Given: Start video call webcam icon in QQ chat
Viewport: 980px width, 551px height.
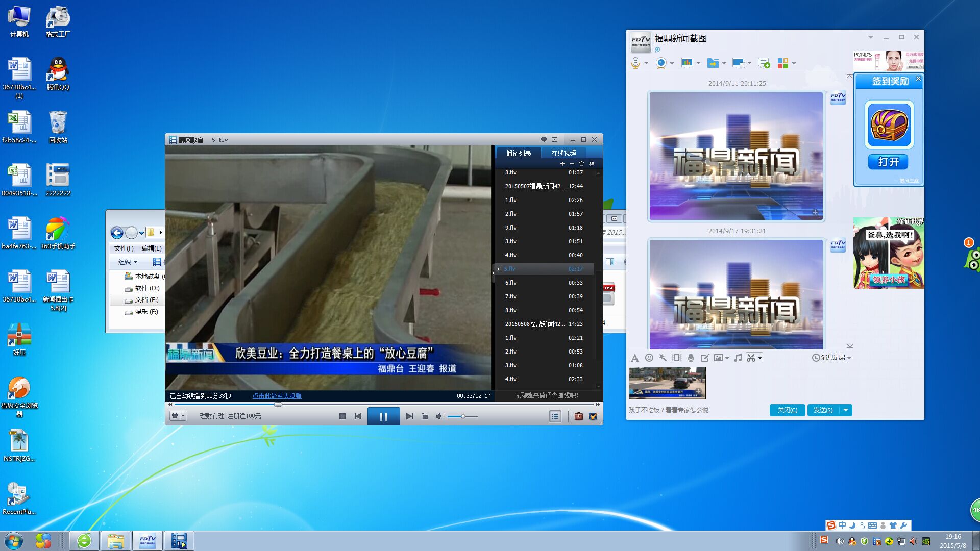Looking at the screenshot, I should click(661, 63).
